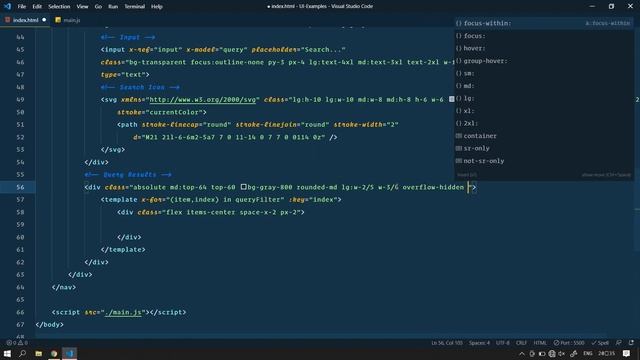Click the Query Results comment on line 55
Image resolution: width=640 pixels, height=360 pixels.
129,175
